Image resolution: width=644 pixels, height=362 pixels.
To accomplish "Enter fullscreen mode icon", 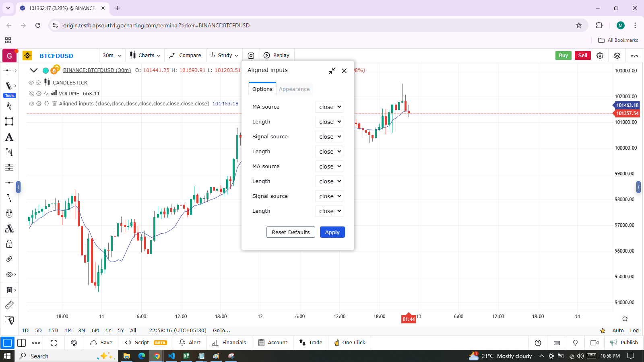I will tap(54, 343).
